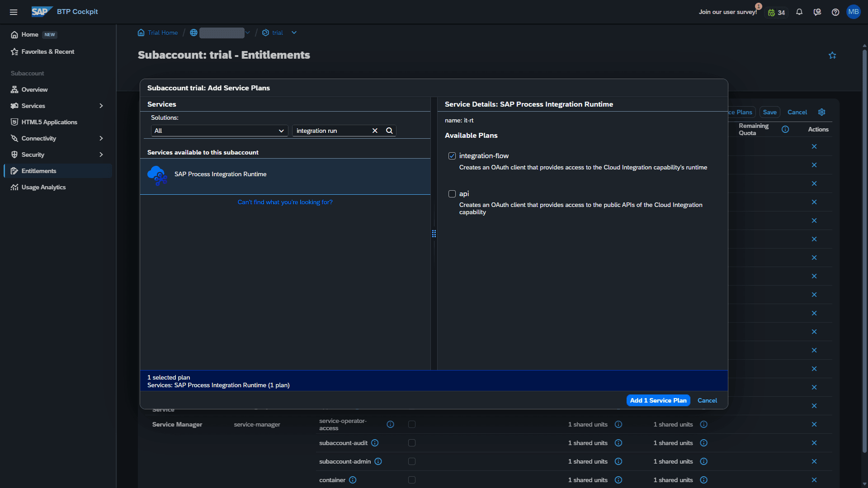Click Can't find what you're looking for link
The height and width of the screenshot is (488, 868).
(x=285, y=202)
